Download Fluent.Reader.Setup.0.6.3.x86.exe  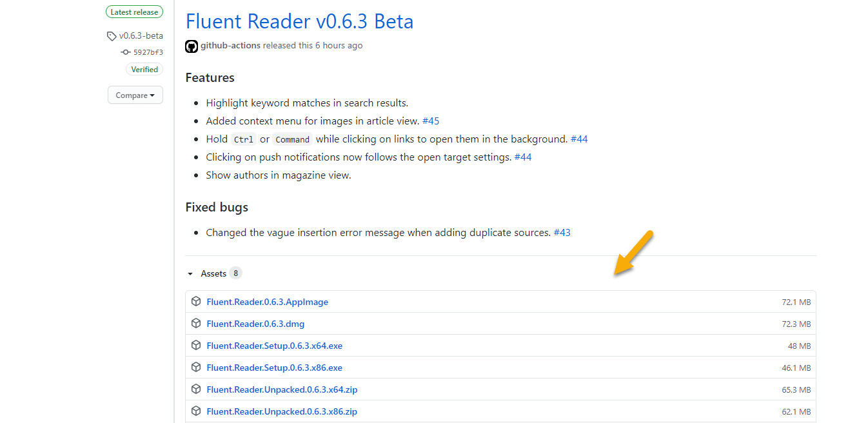coord(274,367)
